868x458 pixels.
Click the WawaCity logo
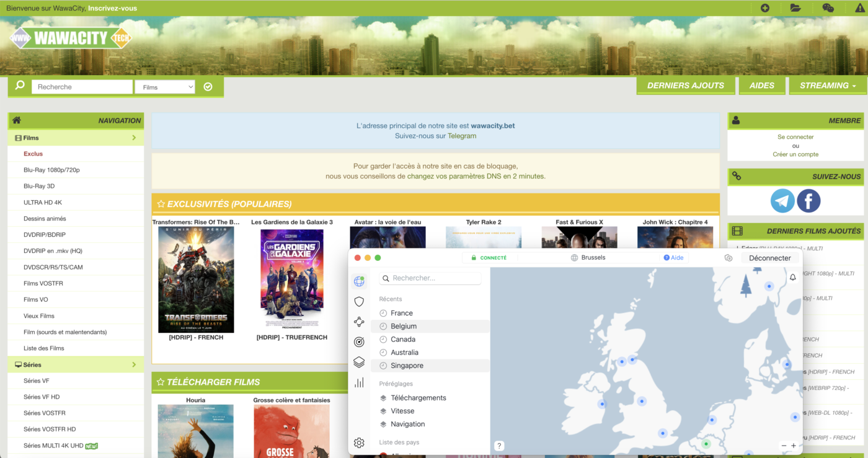pyautogui.click(x=70, y=38)
